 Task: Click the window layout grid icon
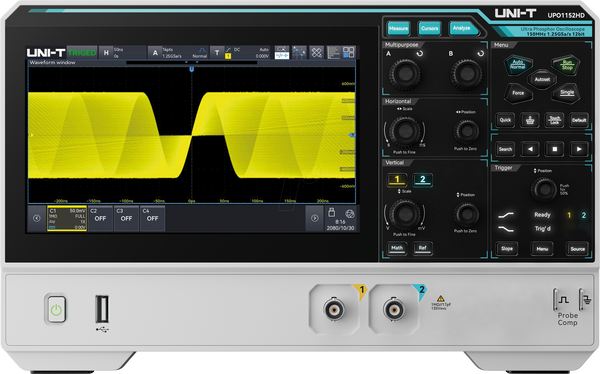[x=349, y=52]
